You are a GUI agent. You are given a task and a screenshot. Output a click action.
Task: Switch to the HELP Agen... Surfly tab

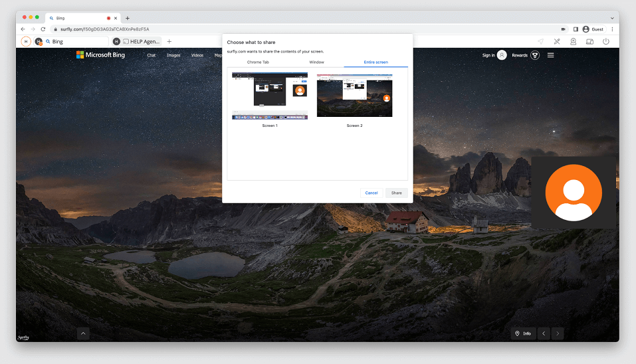tap(137, 41)
